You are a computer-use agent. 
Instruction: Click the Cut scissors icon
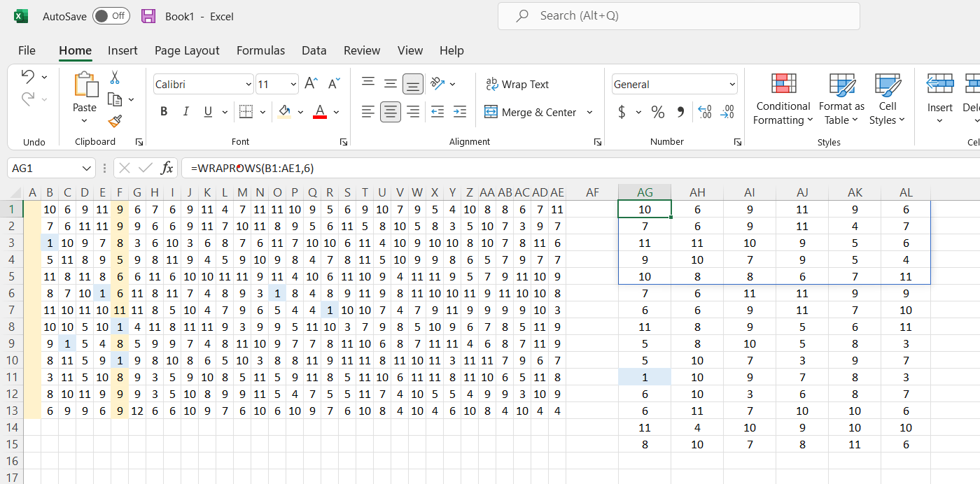click(x=115, y=77)
